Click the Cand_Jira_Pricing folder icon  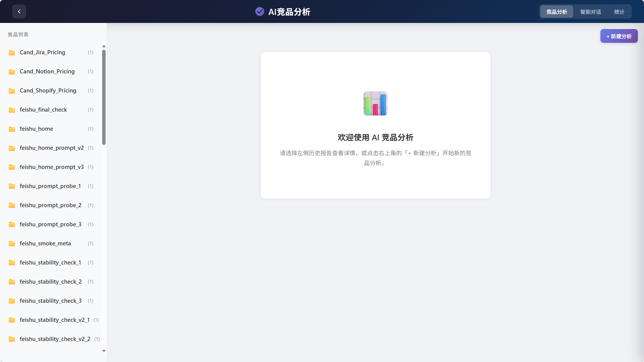(x=12, y=53)
